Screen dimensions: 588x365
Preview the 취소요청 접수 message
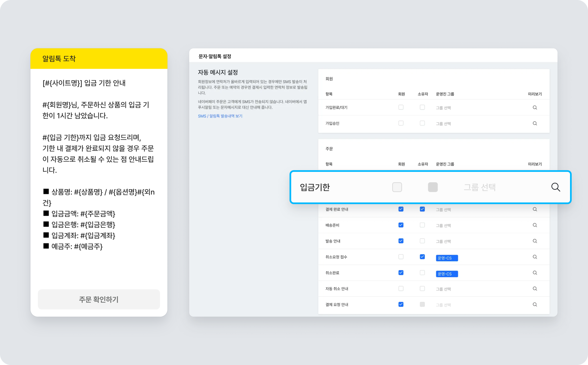535,257
